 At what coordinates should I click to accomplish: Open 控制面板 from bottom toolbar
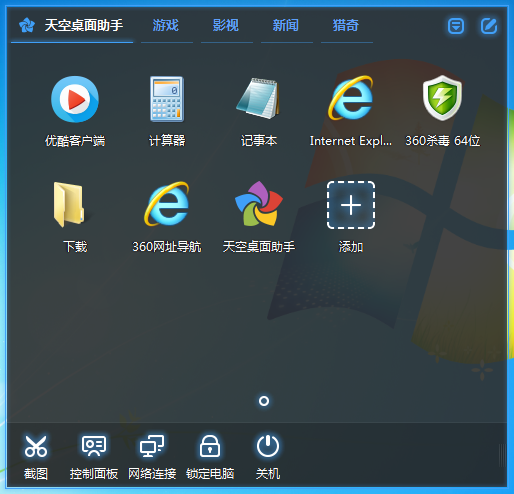[94, 446]
